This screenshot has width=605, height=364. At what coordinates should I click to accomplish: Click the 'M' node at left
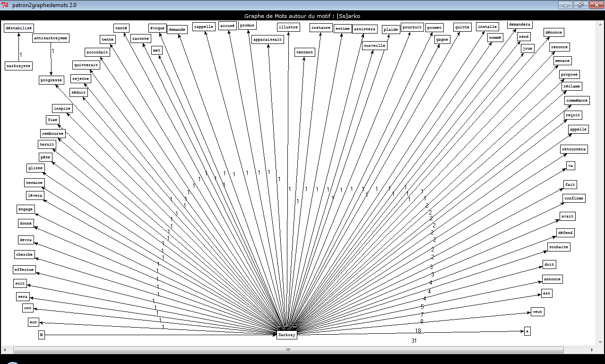coord(42,335)
